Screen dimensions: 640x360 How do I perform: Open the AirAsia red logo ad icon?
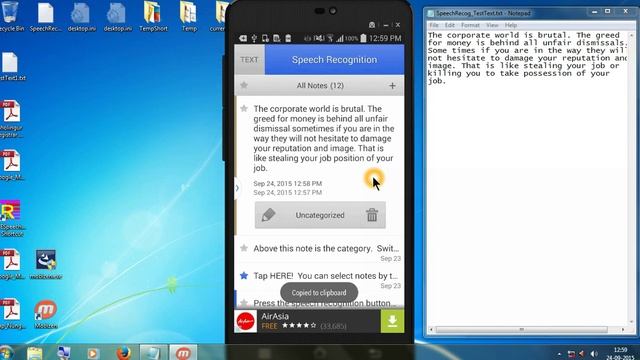pos(246,321)
